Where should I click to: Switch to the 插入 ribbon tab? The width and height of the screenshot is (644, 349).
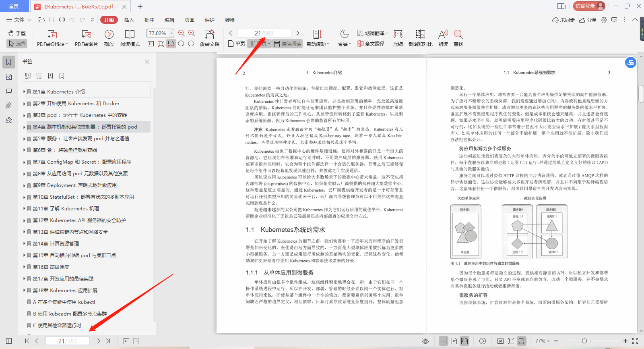coord(129,20)
